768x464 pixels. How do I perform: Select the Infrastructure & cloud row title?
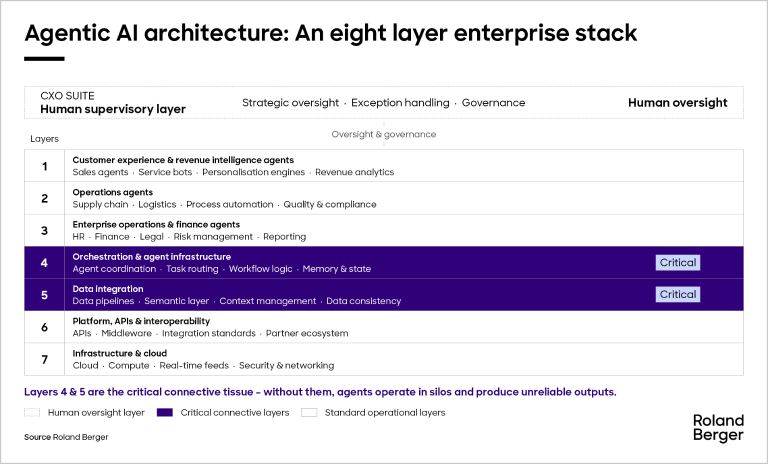tap(119, 353)
